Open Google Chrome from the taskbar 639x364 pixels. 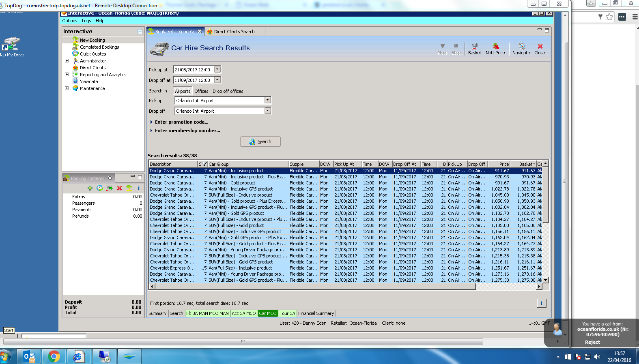(x=54, y=356)
